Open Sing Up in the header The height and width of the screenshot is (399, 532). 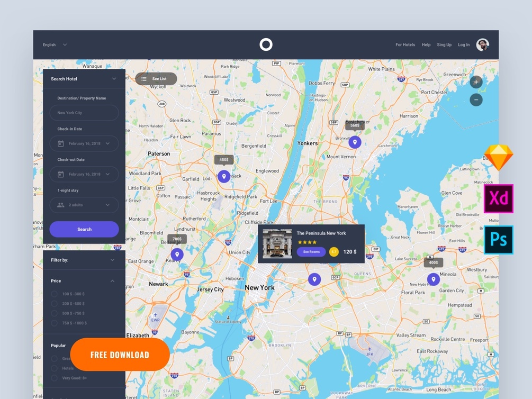[x=444, y=45]
